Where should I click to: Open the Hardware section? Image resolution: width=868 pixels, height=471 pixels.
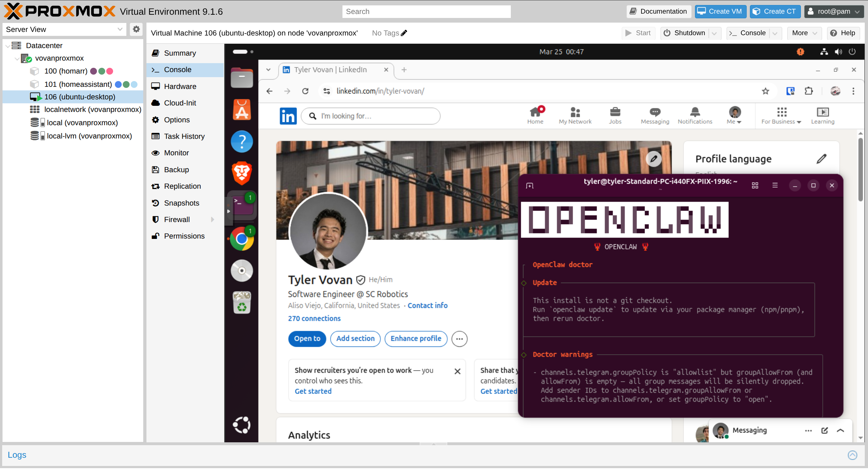[x=185, y=86]
